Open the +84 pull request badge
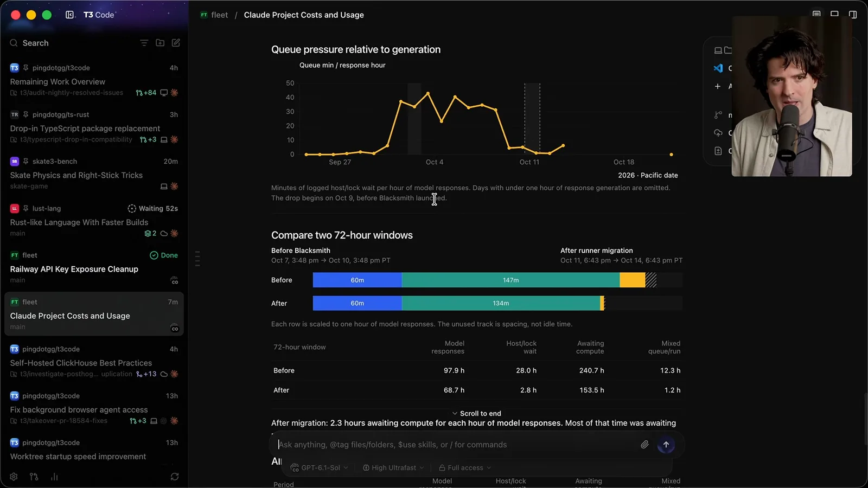 pyautogui.click(x=146, y=93)
